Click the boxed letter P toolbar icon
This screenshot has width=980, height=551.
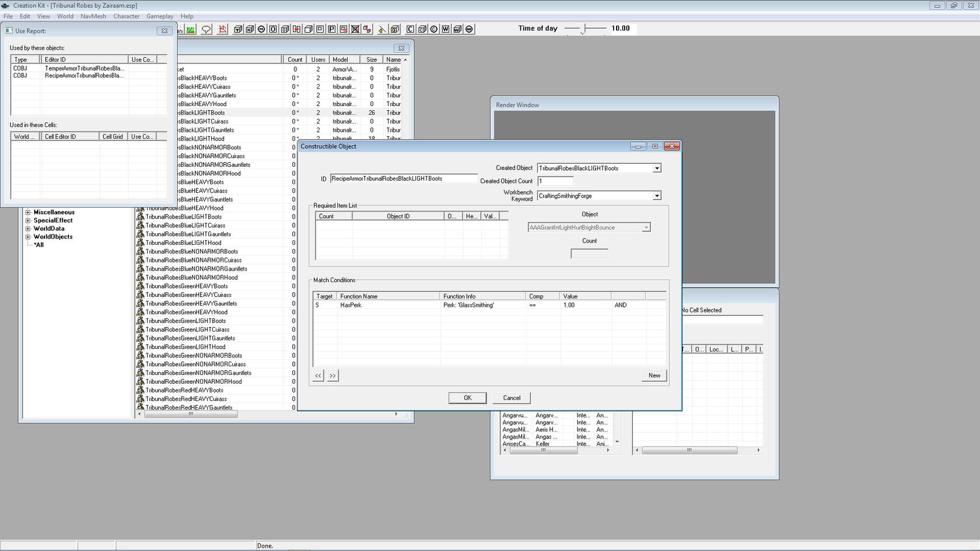pos(332,29)
